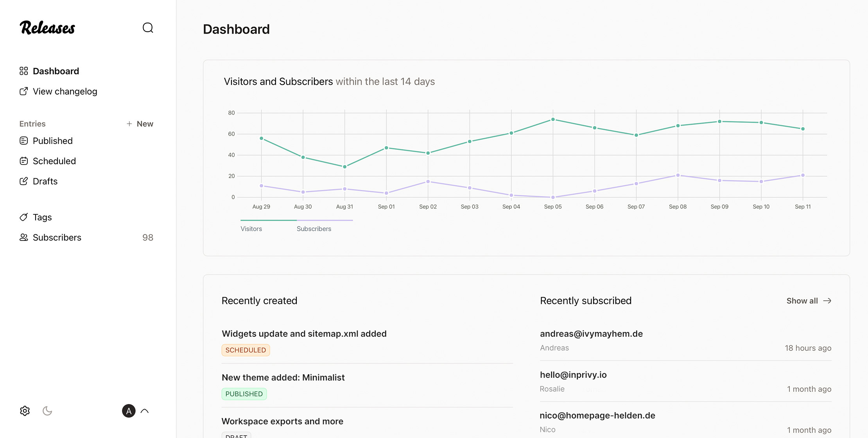Screen dimensions: 868x438
Task: Switch to dark mode with the moon icon
Action: tap(47, 411)
